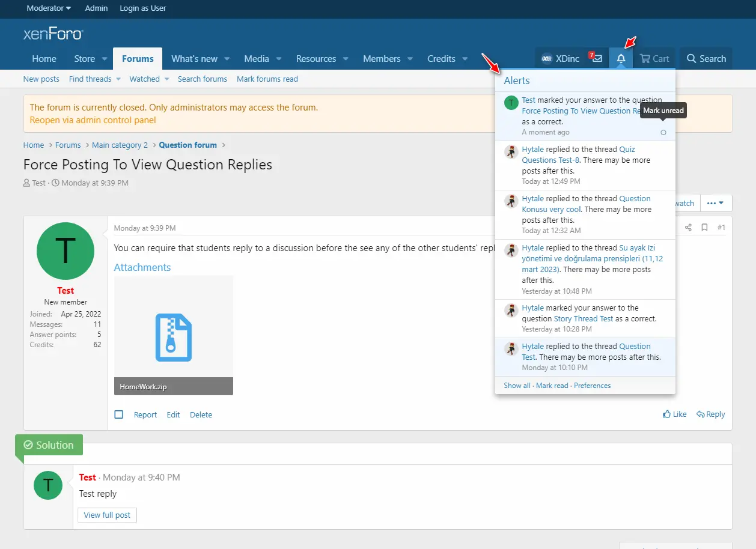Bookmark post #1 with the bookmark icon

tap(704, 228)
